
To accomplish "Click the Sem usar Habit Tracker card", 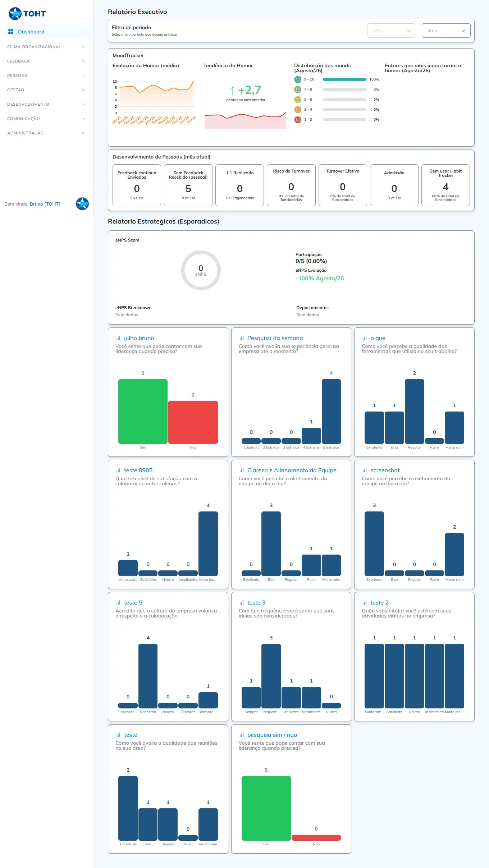I will pos(445,185).
